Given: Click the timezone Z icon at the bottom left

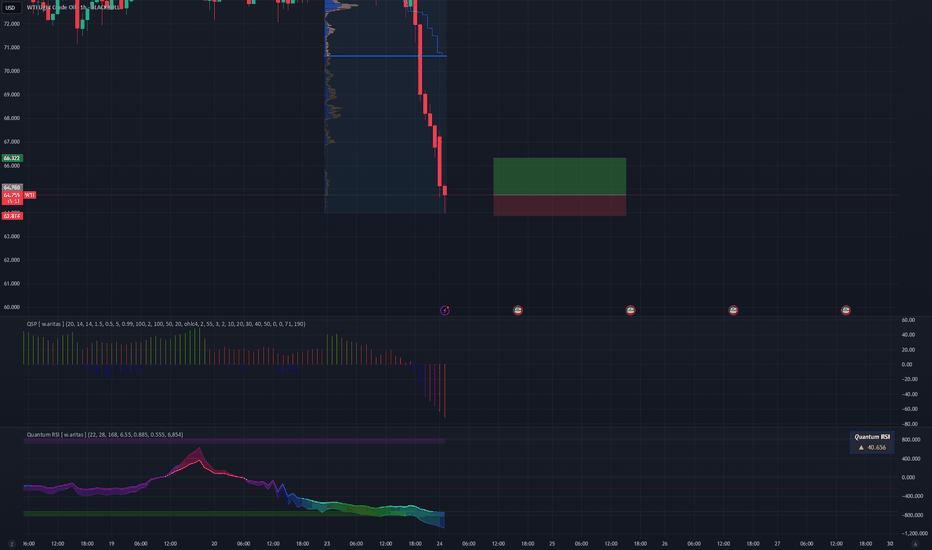Looking at the screenshot, I should pos(11,544).
